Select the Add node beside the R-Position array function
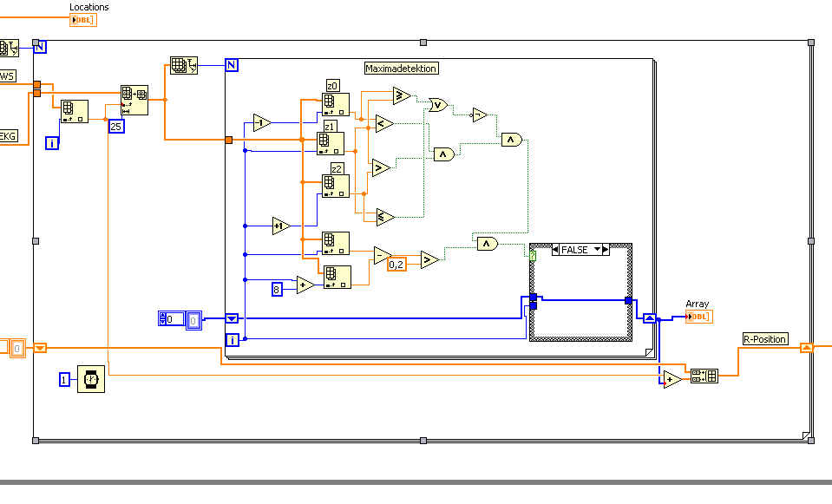The image size is (832, 504). 672,379
